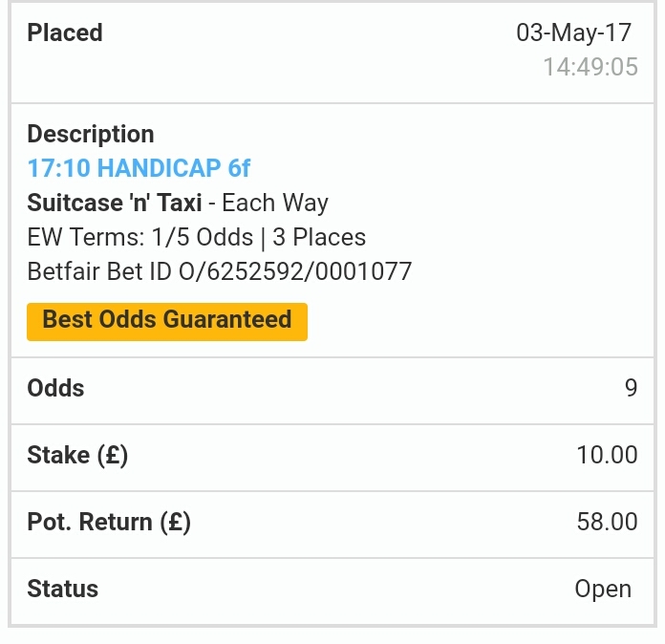Click the 10.00 stake amount

(x=607, y=456)
